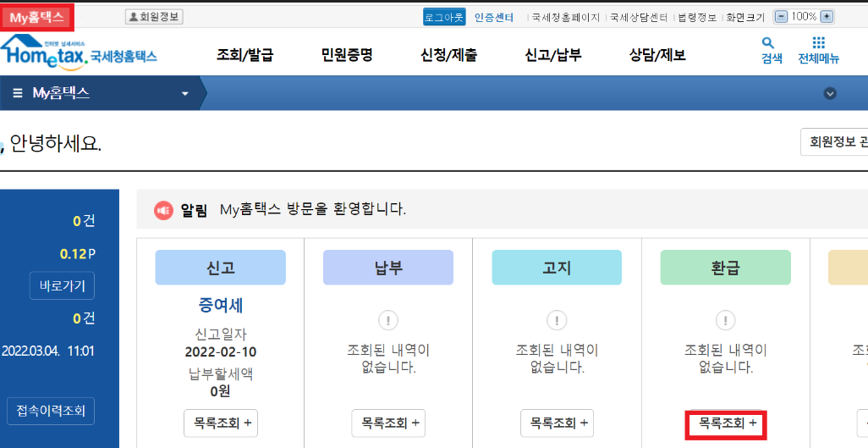Click the 회원정보 관리 button beside greeting

pos(834,142)
